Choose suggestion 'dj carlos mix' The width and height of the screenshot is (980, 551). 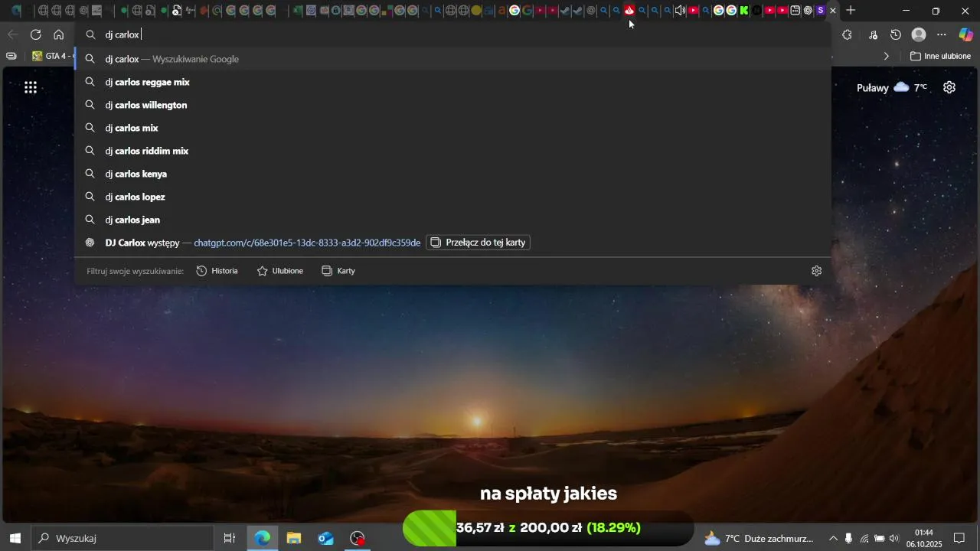click(x=453, y=128)
